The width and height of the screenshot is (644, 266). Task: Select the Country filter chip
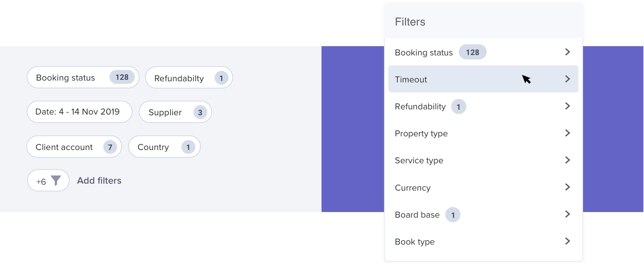click(x=164, y=147)
